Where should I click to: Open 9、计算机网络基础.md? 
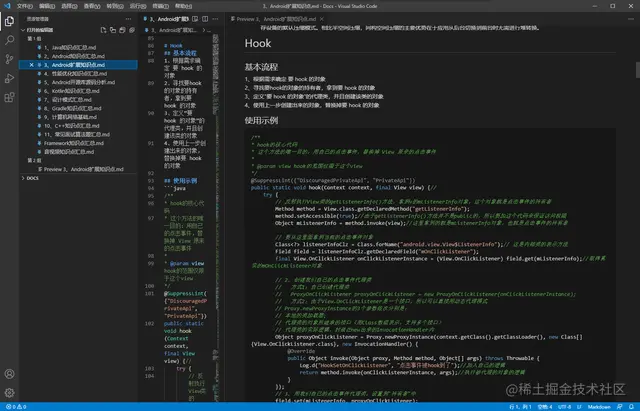coord(70,117)
